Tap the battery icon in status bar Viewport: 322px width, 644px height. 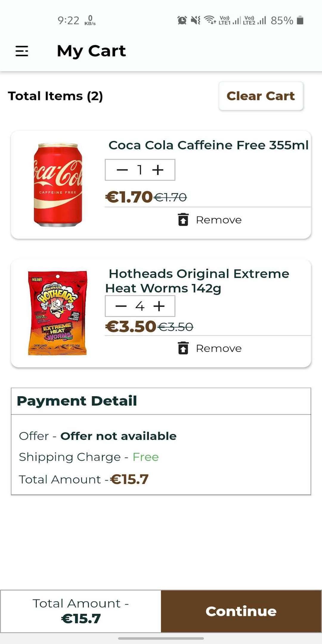[x=300, y=20]
